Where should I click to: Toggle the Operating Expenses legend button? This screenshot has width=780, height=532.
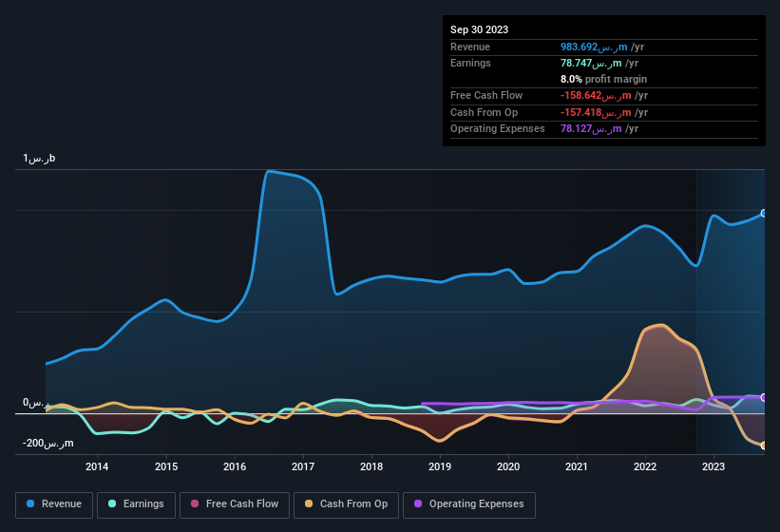pyautogui.click(x=469, y=504)
